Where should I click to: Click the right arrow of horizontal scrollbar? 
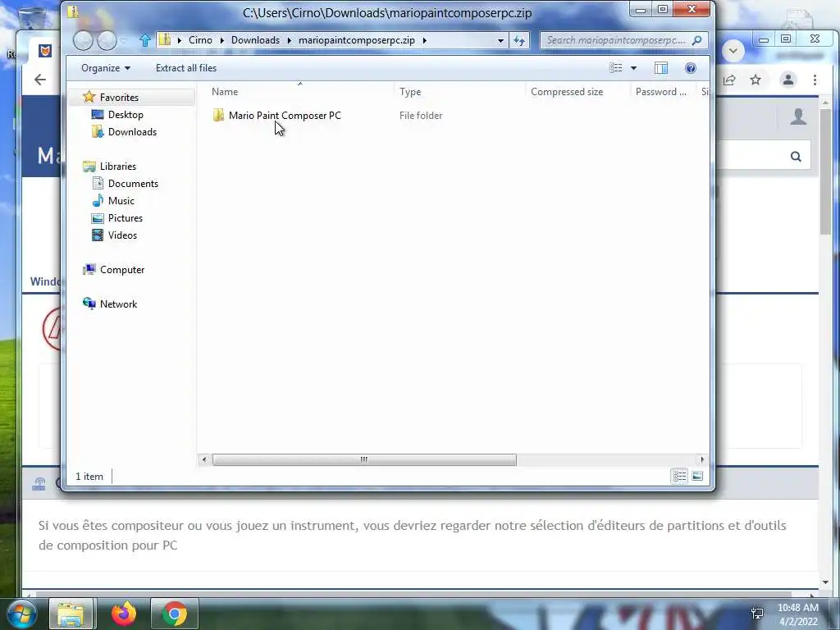tap(702, 459)
